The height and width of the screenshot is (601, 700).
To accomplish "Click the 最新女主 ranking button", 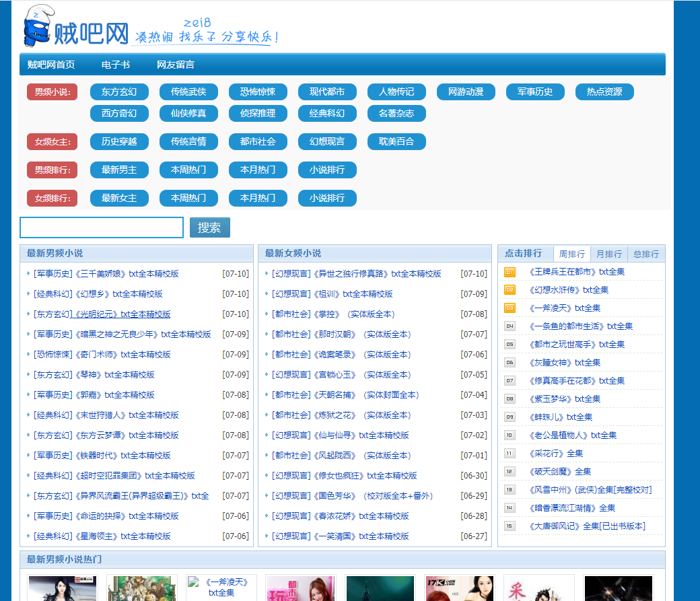I will 119,199.
